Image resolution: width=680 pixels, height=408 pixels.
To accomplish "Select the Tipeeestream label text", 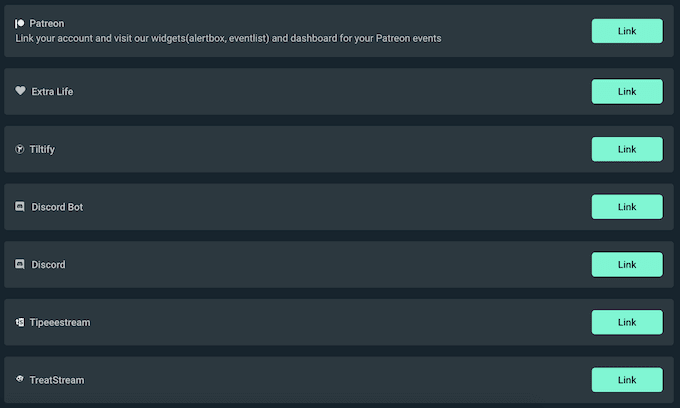I will click(x=60, y=323).
